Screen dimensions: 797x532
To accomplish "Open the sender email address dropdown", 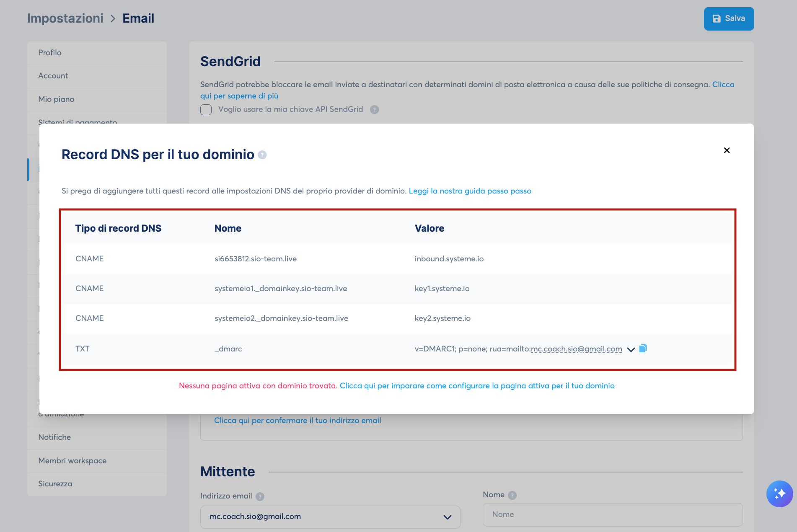I will pyautogui.click(x=330, y=517).
